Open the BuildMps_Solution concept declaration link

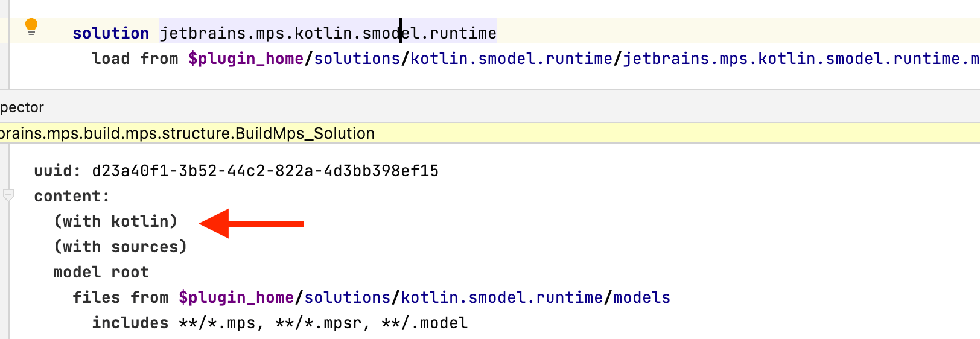[x=187, y=133]
